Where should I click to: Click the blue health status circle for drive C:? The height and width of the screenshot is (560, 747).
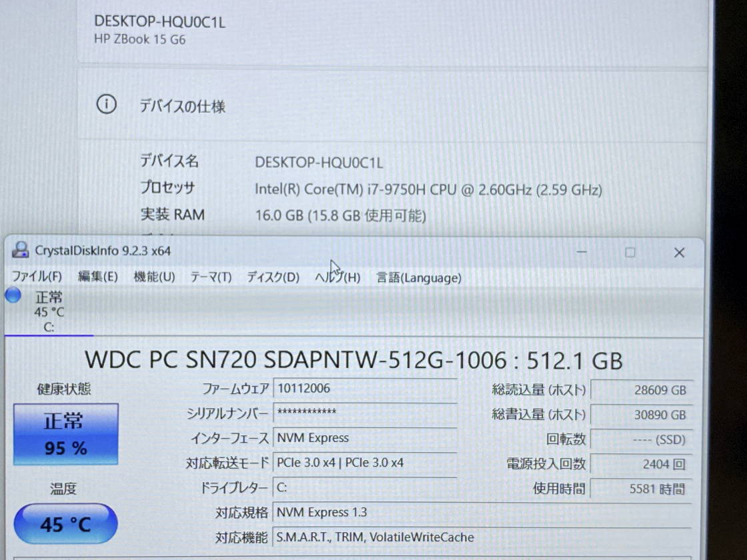[13, 295]
